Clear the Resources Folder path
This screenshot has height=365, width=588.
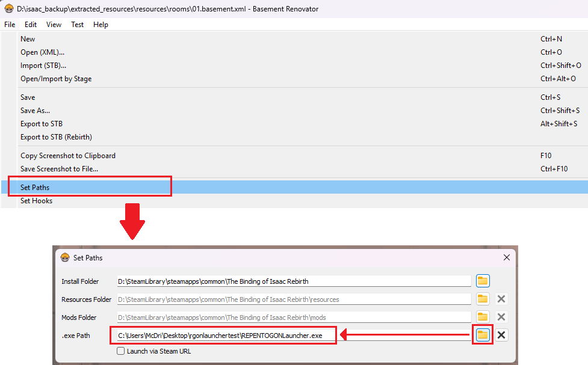point(501,299)
